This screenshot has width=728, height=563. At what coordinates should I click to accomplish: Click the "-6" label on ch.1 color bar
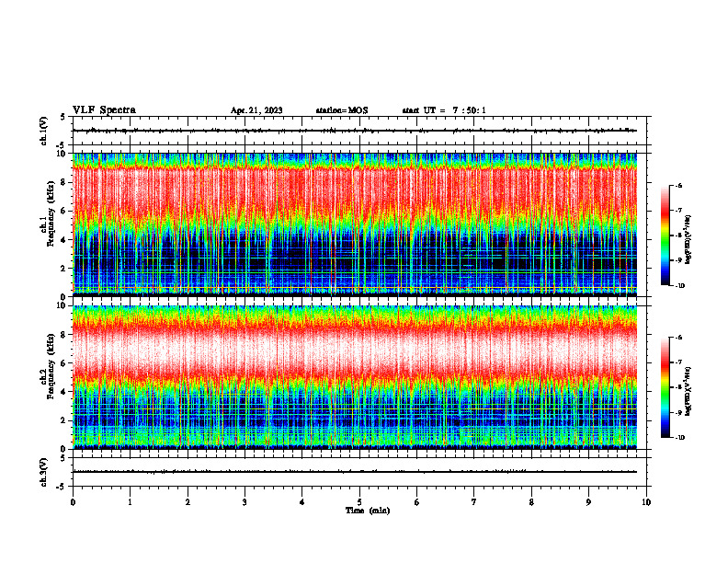pyautogui.click(x=679, y=185)
